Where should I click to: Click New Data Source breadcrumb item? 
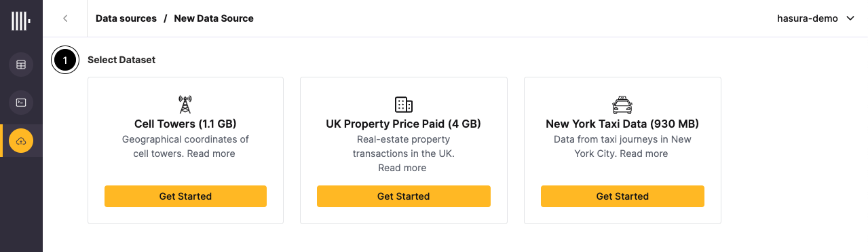[x=214, y=18]
